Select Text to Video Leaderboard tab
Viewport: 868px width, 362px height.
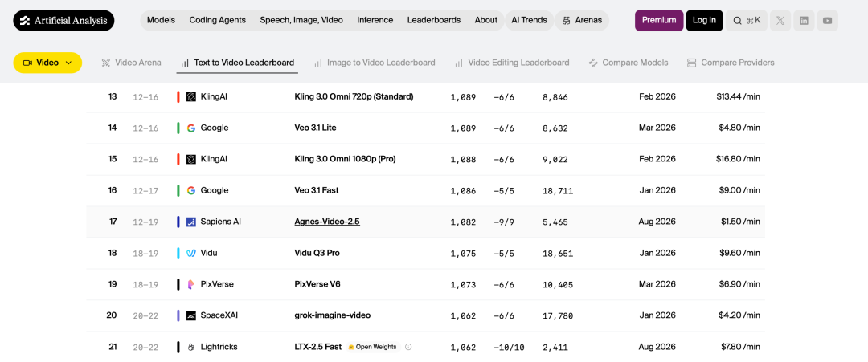point(237,63)
